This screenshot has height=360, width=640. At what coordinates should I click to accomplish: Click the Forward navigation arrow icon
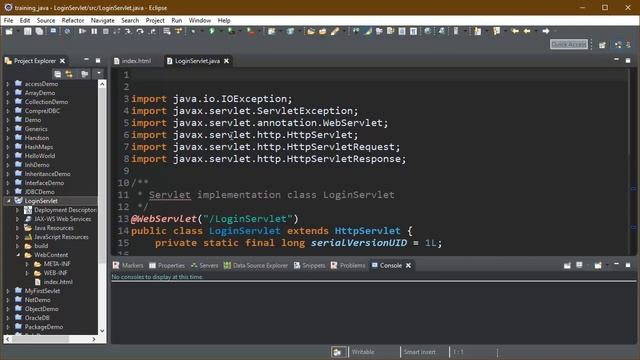(546, 31)
